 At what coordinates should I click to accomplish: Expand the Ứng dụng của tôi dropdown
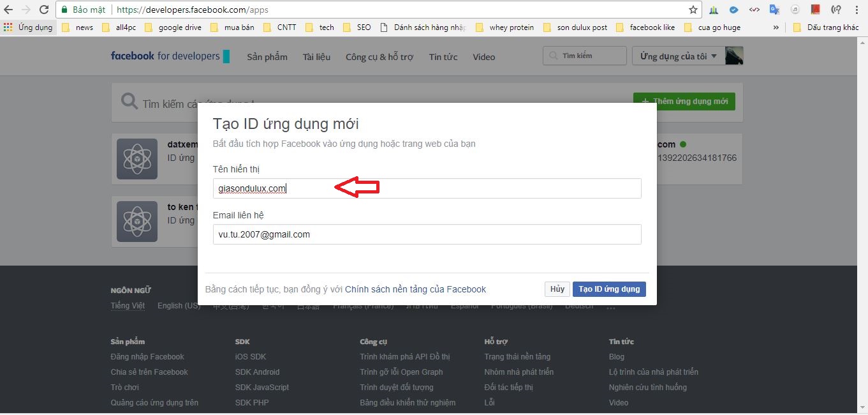tap(678, 56)
